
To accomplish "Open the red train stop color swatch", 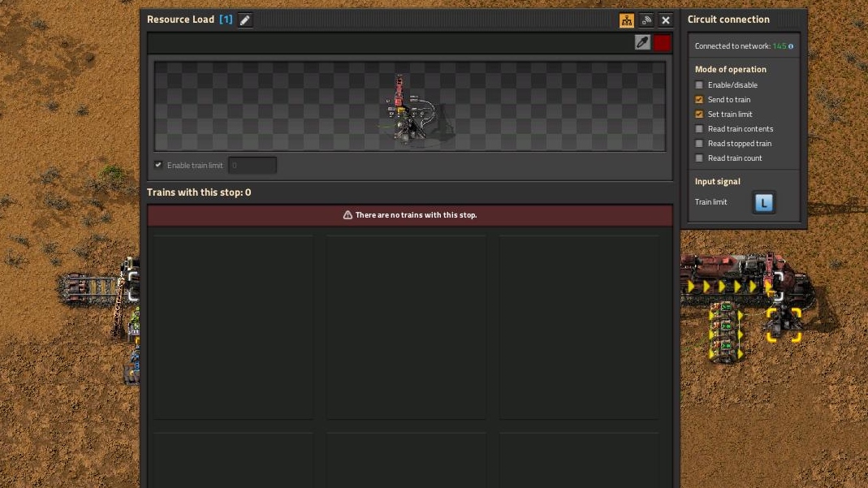I will click(662, 42).
